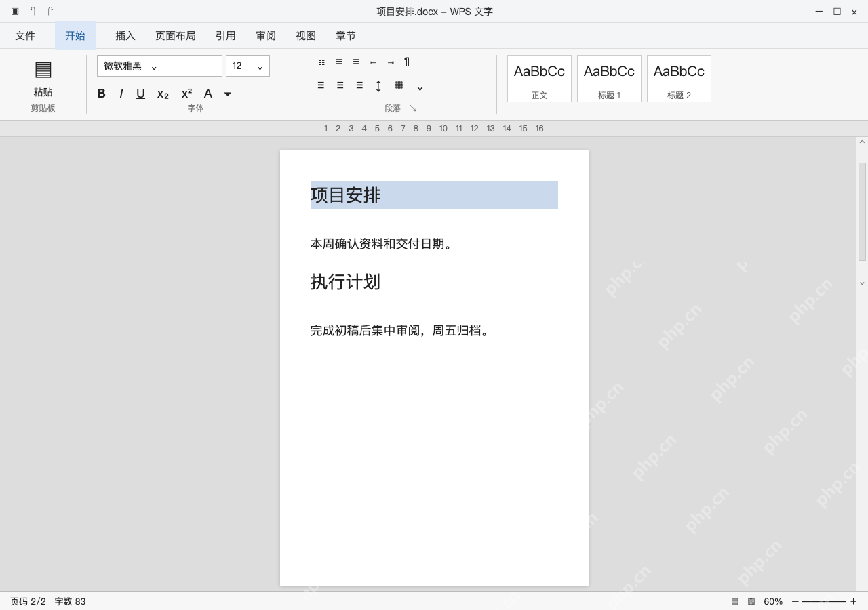Click the font color A icon
The height and width of the screenshot is (610, 868).
pyautogui.click(x=208, y=94)
